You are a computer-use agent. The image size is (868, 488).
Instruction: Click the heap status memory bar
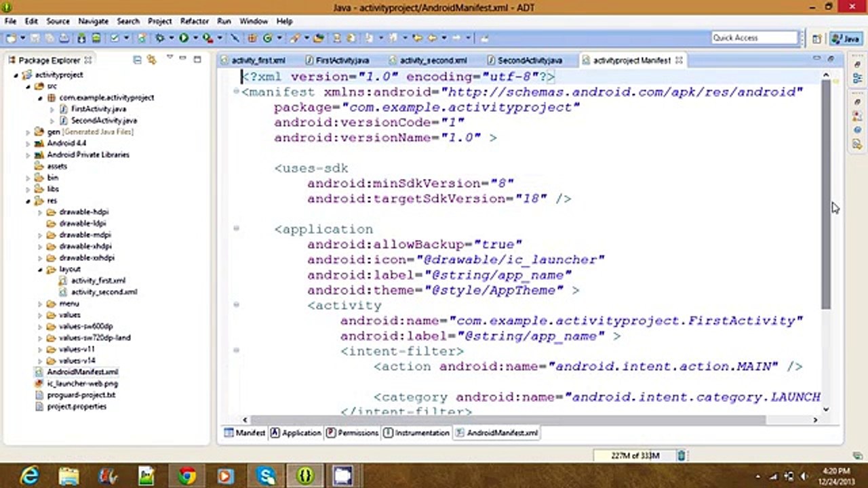tap(634, 455)
